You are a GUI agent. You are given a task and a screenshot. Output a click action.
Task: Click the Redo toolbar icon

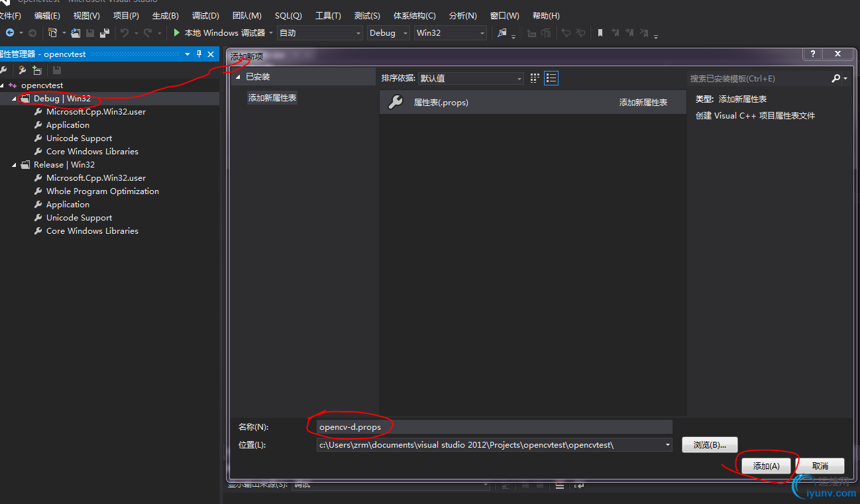(149, 32)
